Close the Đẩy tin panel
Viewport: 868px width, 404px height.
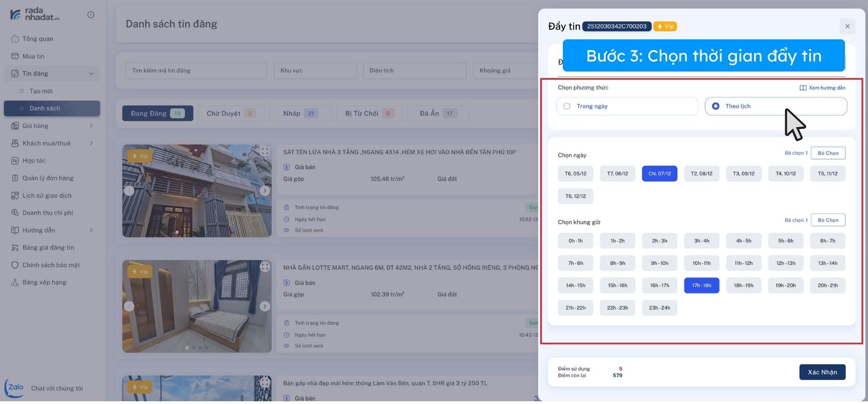(x=847, y=26)
